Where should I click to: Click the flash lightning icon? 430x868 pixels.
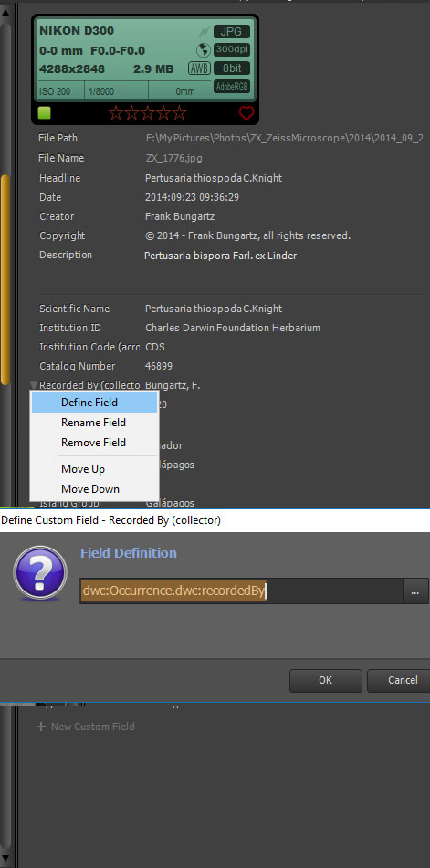pos(204,32)
